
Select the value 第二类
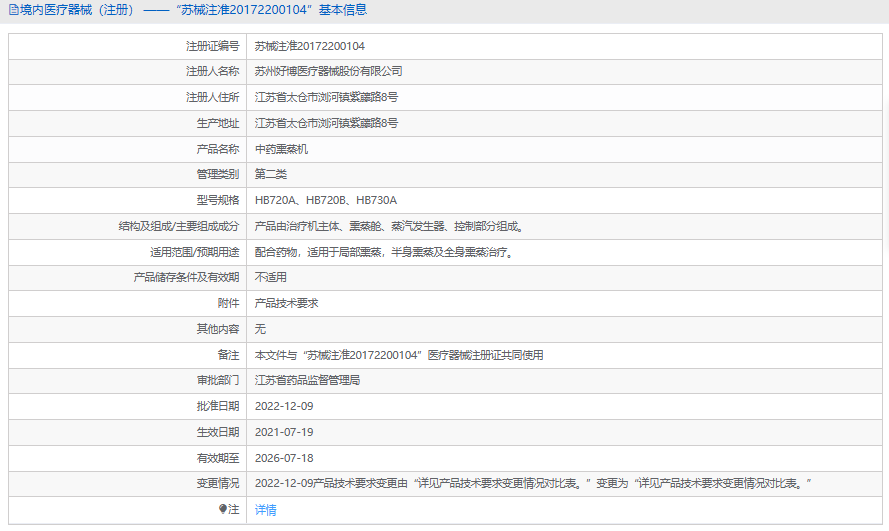click(270, 174)
